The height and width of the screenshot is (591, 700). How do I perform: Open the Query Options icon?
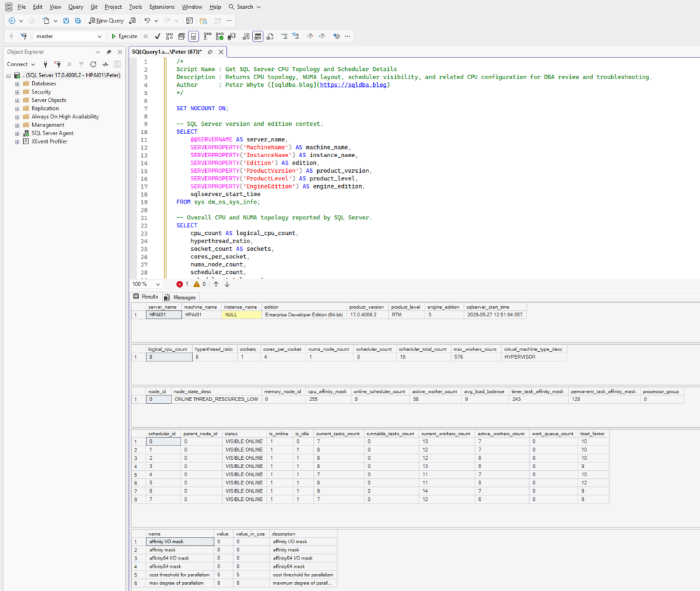pyautogui.click(x=181, y=36)
